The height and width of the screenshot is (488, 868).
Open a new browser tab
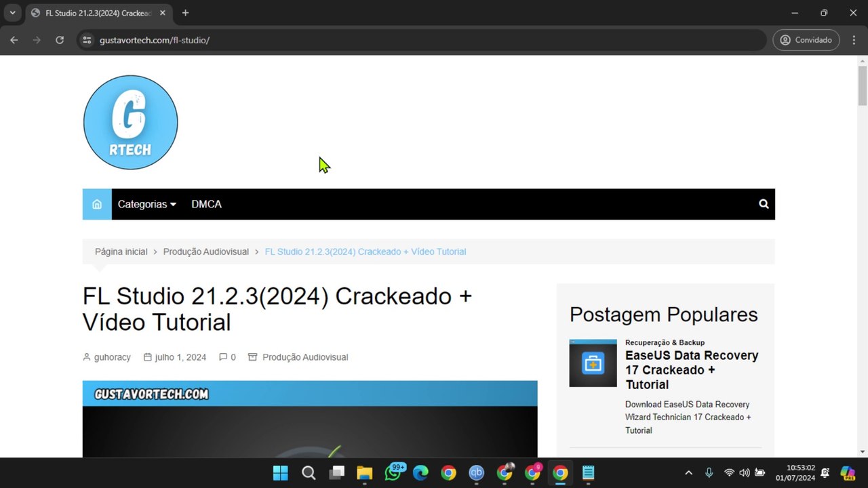coord(185,13)
